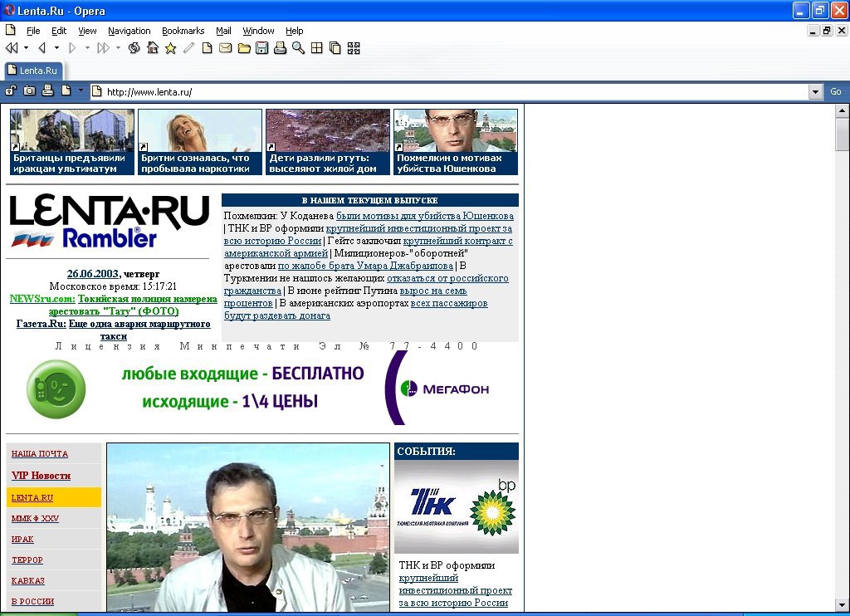Open the 26.06.2003 date link

[93, 273]
